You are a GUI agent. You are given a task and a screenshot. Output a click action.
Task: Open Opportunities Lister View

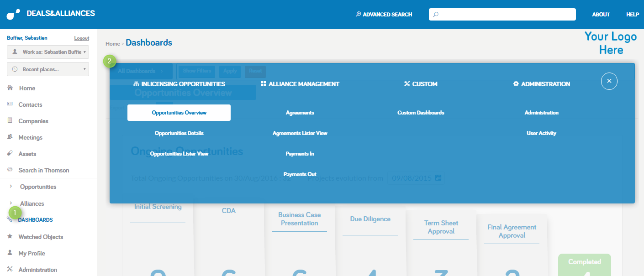click(179, 154)
